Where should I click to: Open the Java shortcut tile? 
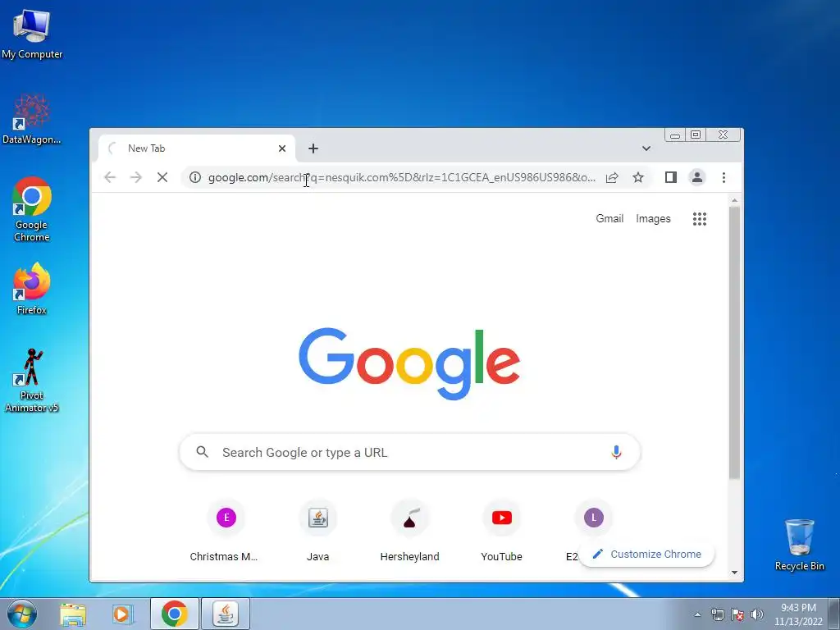click(x=318, y=531)
